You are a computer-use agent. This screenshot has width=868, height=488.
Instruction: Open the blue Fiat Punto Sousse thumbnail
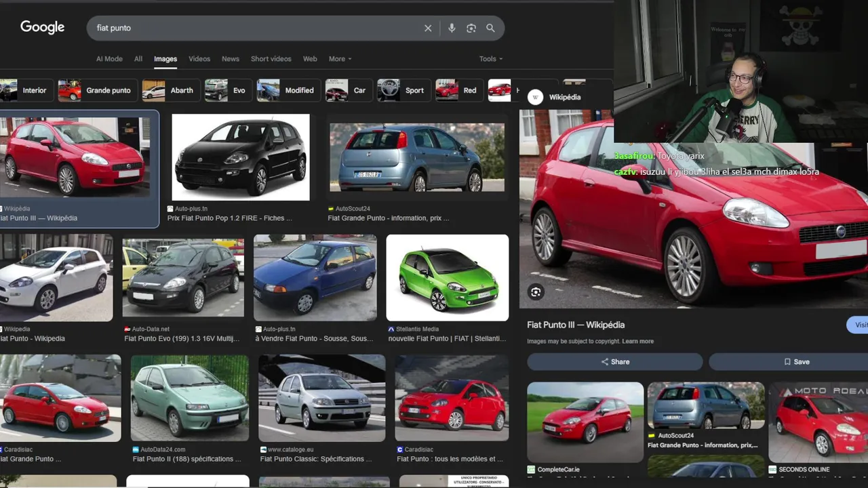tap(315, 278)
